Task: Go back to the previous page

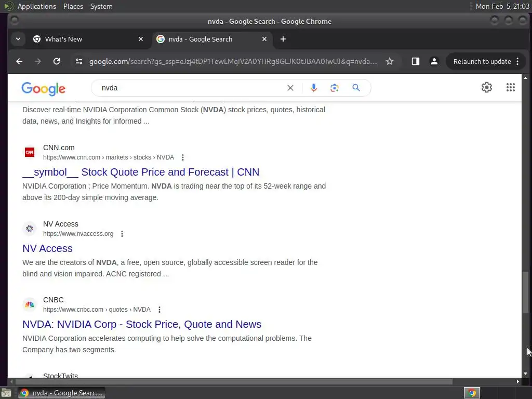Action: tap(19, 61)
